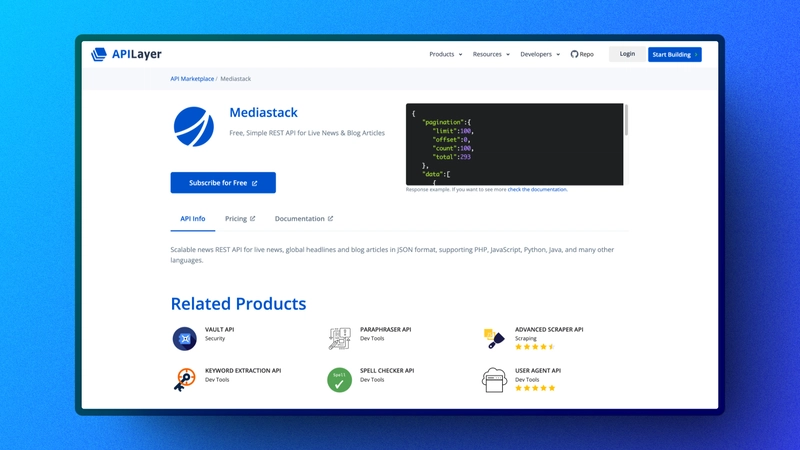Click the Mediastack logo image
This screenshot has height=450, width=800.
coord(193,127)
